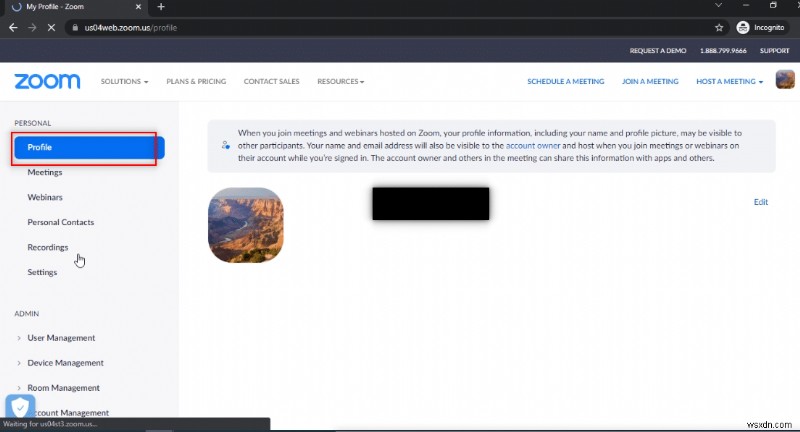Click the info icon in the notice banner
The height and width of the screenshot is (432, 800).
coord(226,145)
